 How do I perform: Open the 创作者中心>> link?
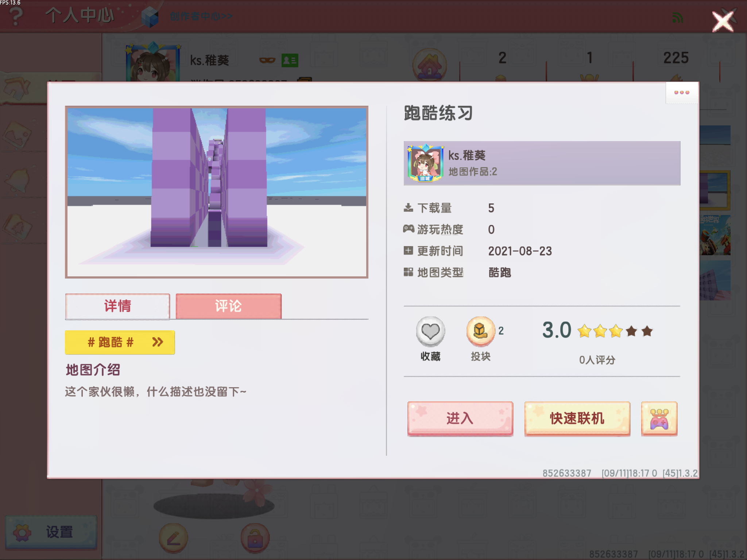tap(201, 16)
